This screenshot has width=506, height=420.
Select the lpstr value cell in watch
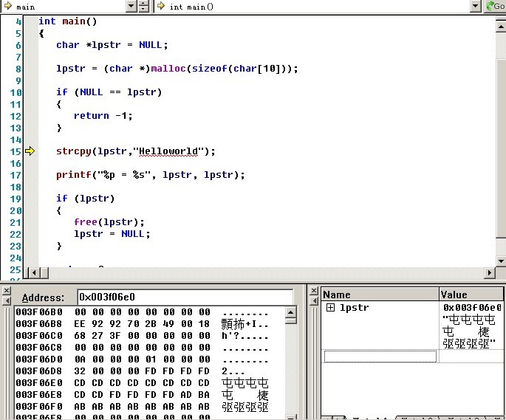(x=471, y=325)
